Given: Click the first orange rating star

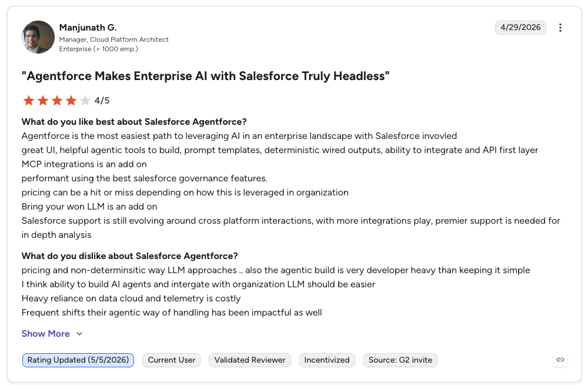Looking at the screenshot, I should [x=29, y=100].
